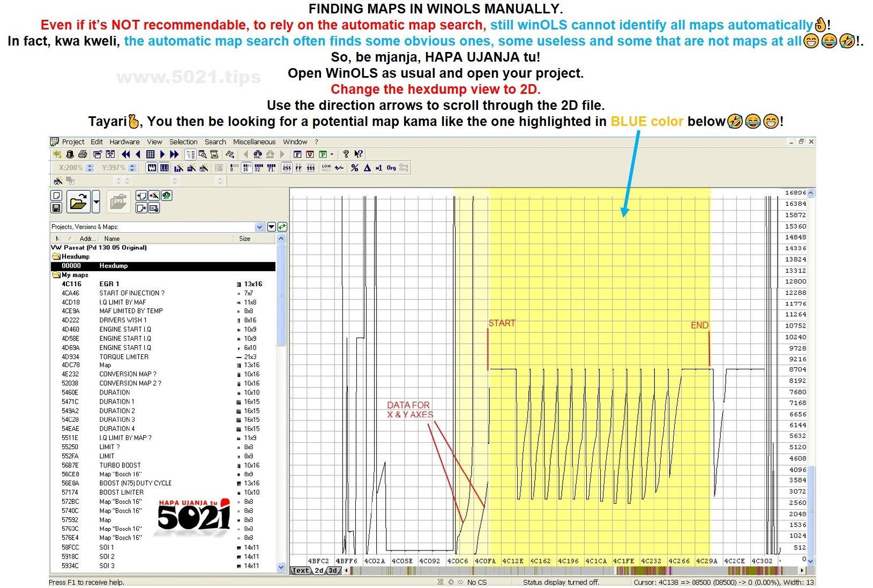This screenshot has height=588, width=873.
Task: Click the delta absolute difference icon
Action: tap(367, 168)
